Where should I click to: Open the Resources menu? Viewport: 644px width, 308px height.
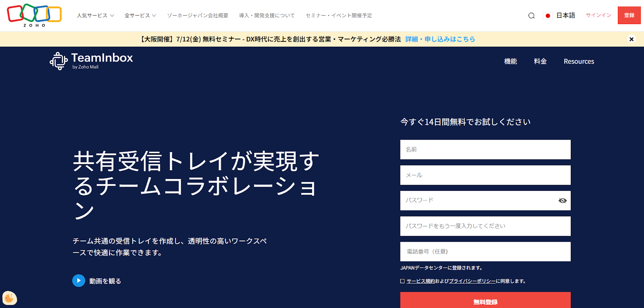pos(579,62)
